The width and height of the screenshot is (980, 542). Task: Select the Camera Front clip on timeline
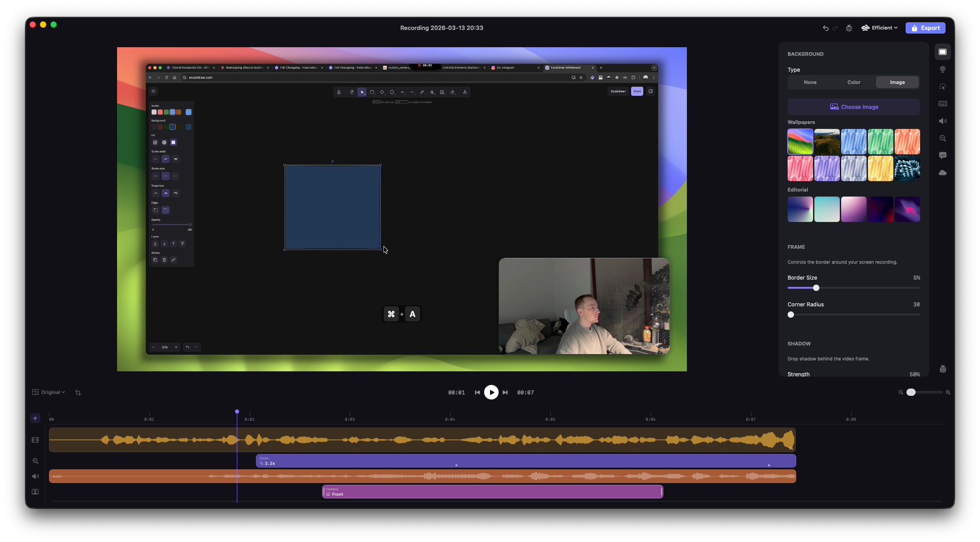(492, 492)
